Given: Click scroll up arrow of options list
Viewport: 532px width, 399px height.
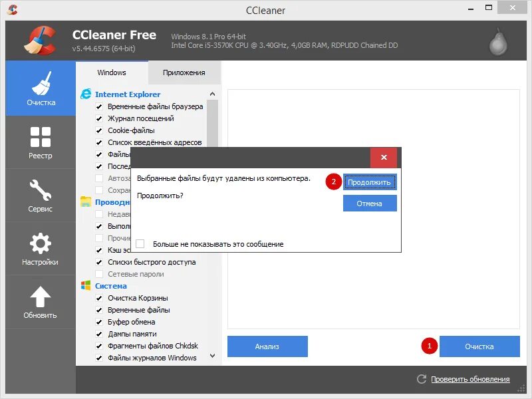Looking at the screenshot, I should [212, 94].
